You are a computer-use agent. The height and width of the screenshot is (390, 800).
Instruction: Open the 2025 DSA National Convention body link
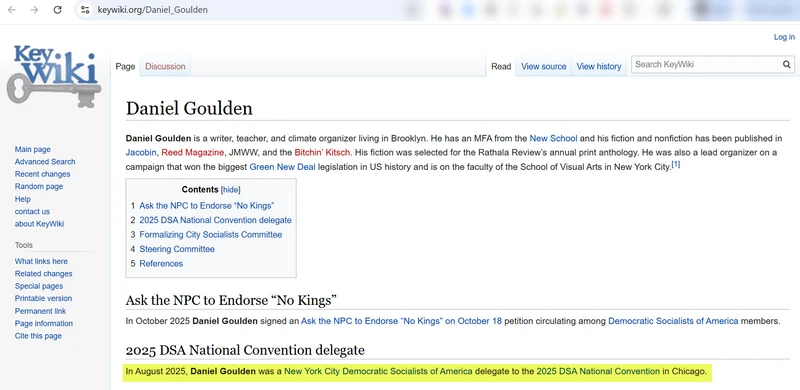pos(598,372)
